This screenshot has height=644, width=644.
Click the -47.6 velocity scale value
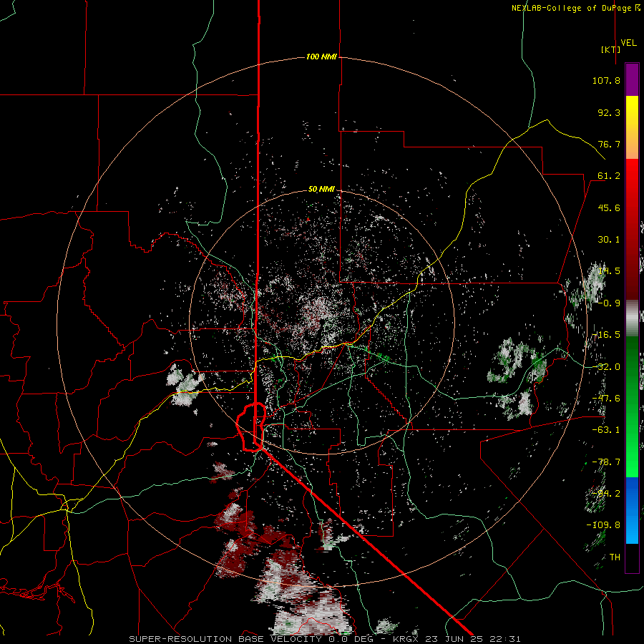[606, 399]
